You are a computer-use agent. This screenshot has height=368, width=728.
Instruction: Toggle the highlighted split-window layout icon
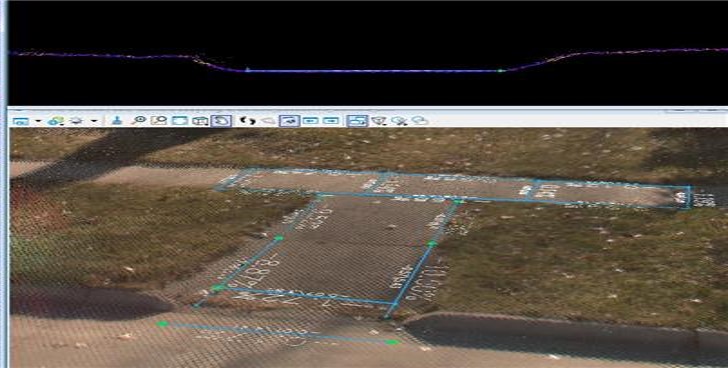tap(357, 121)
